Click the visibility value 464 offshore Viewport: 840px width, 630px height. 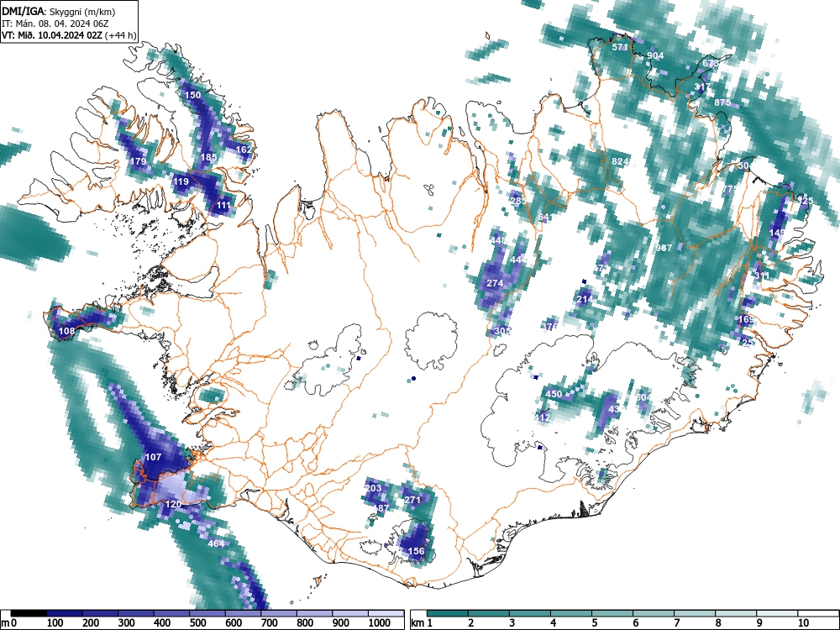point(216,543)
